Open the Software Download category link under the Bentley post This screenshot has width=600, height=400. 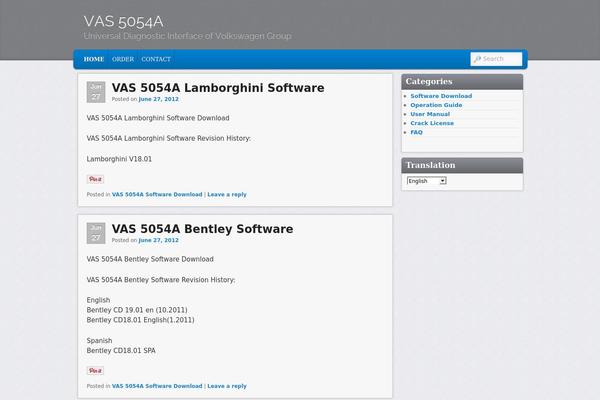point(157,386)
